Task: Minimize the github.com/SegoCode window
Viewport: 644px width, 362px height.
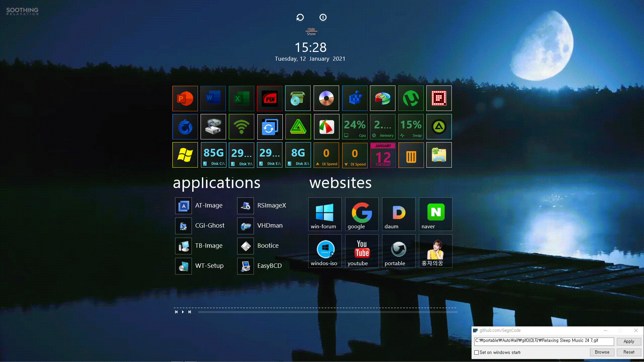Action: 605,330
